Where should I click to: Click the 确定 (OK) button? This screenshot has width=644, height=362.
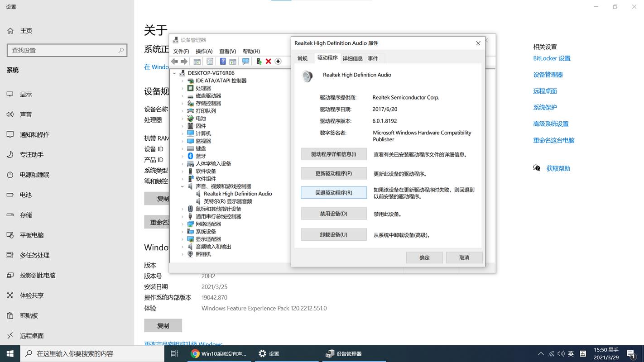pyautogui.click(x=424, y=257)
